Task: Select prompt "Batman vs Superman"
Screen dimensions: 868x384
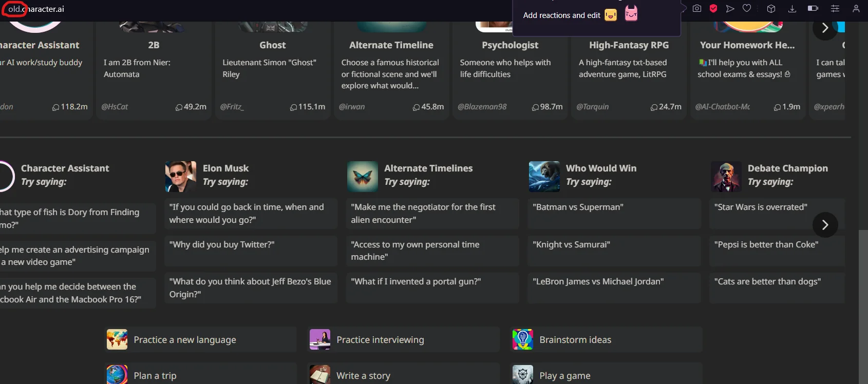Action: 614,214
